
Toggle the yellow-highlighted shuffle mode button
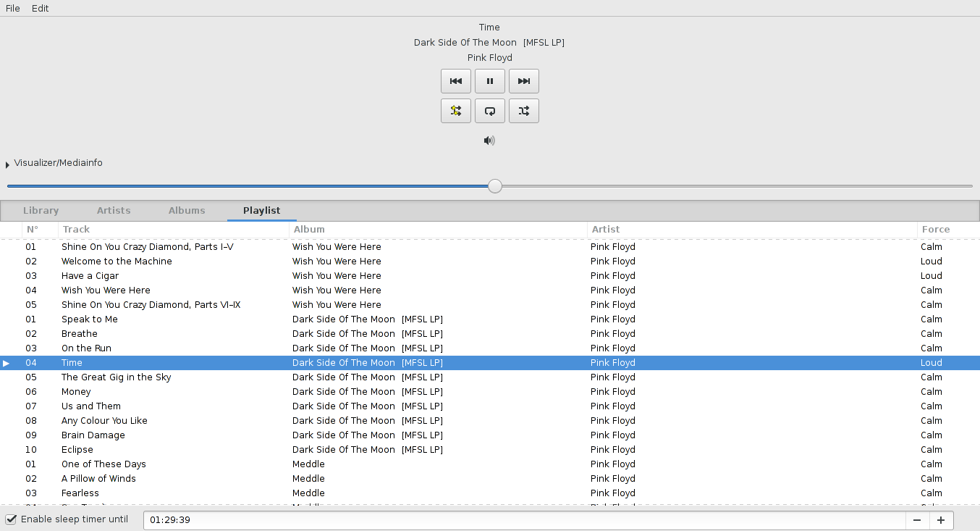[x=456, y=111]
